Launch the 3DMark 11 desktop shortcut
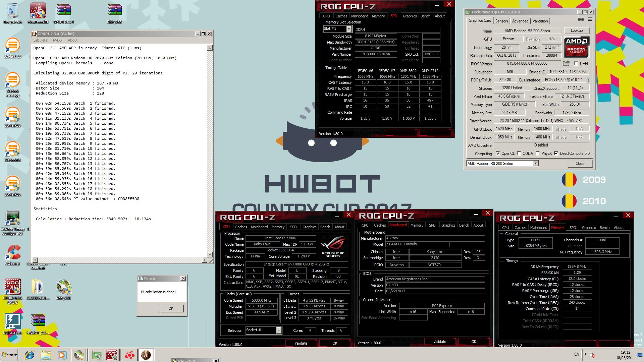 click(x=12, y=48)
